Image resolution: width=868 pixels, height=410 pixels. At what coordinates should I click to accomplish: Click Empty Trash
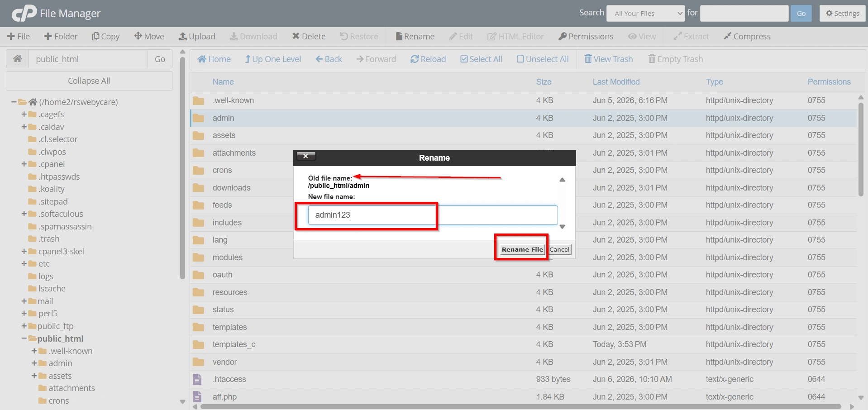pyautogui.click(x=676, y=59)
